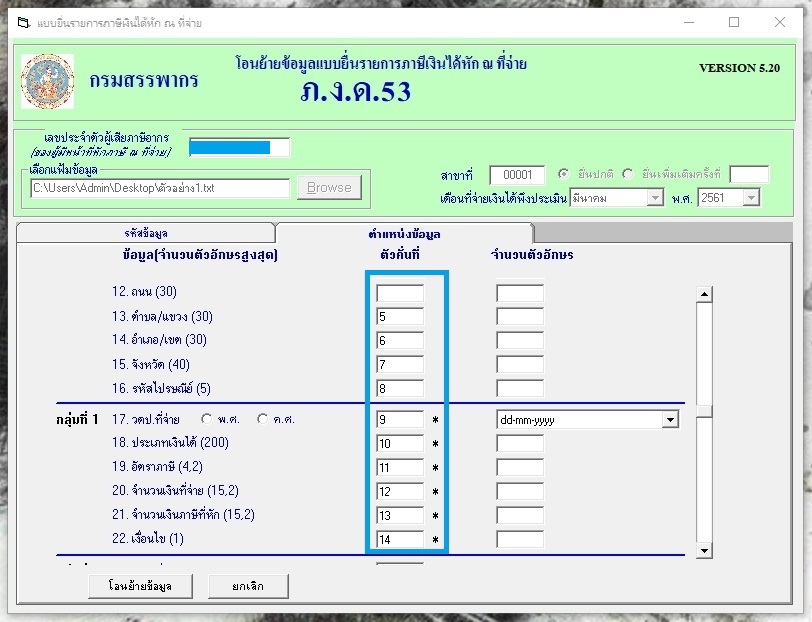Choose the ค.ศ. date format radio
812x622 pixels.
click(x=263, y=419)
